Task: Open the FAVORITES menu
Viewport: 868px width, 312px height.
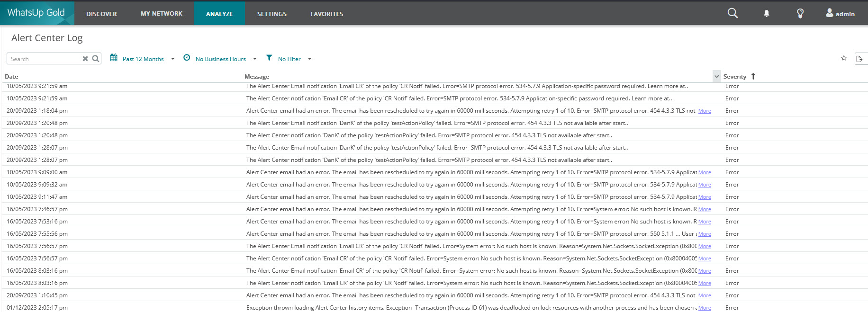Action: pos(327,14)
